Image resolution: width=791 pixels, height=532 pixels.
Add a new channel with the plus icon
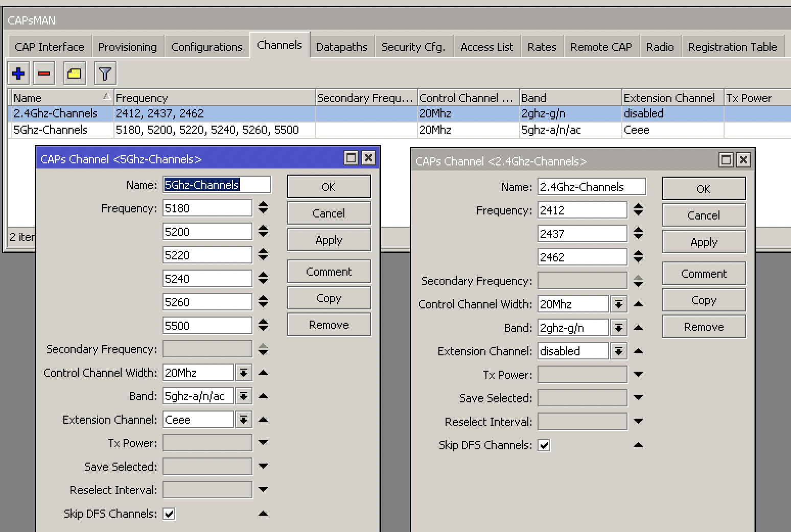tap(18, 73)
